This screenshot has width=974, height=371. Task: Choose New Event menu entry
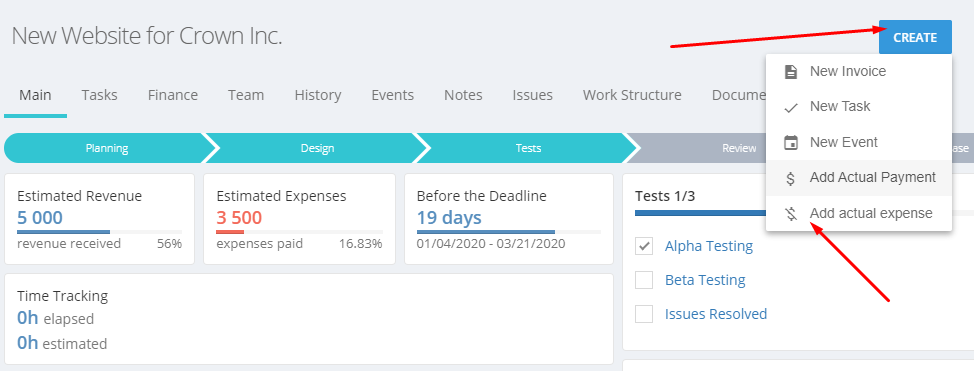pyautogui.click(x=858, y=142)
